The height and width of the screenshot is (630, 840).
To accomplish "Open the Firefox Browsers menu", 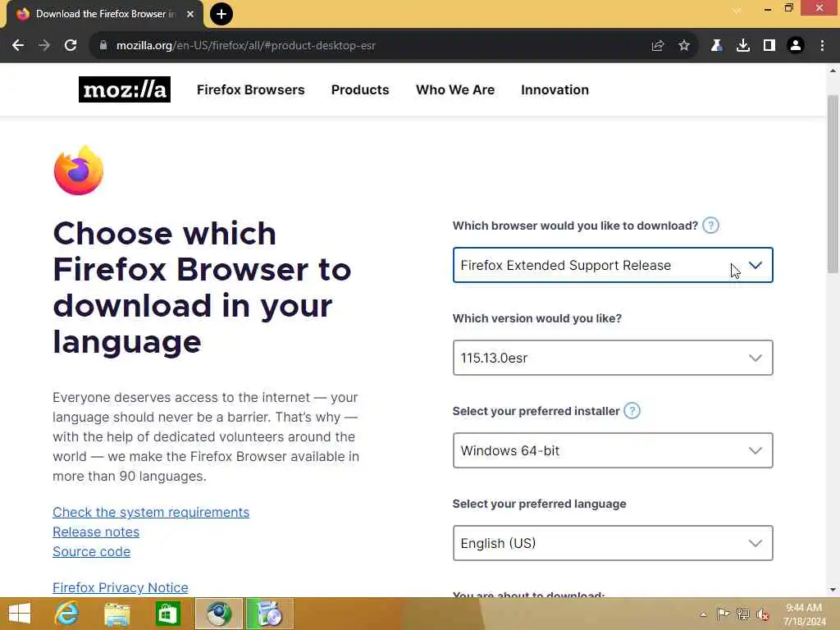I will [251, 89].
